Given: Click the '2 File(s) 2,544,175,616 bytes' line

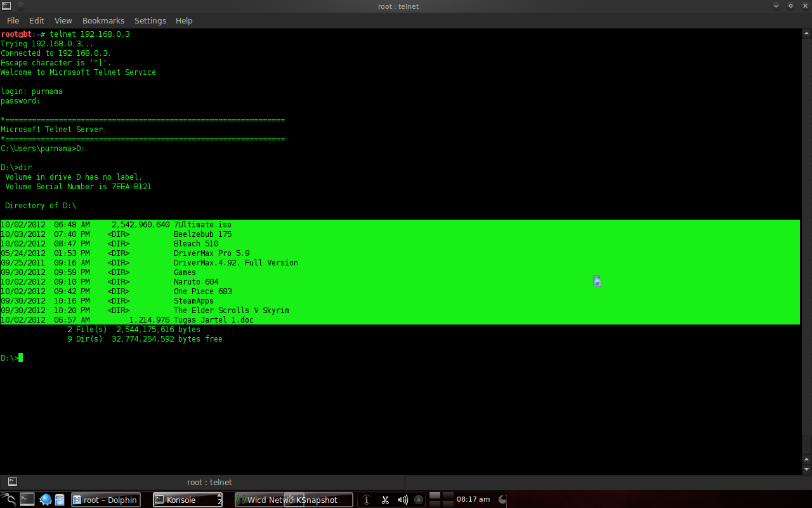Looking at the screenshot, I should coord(134,330).
